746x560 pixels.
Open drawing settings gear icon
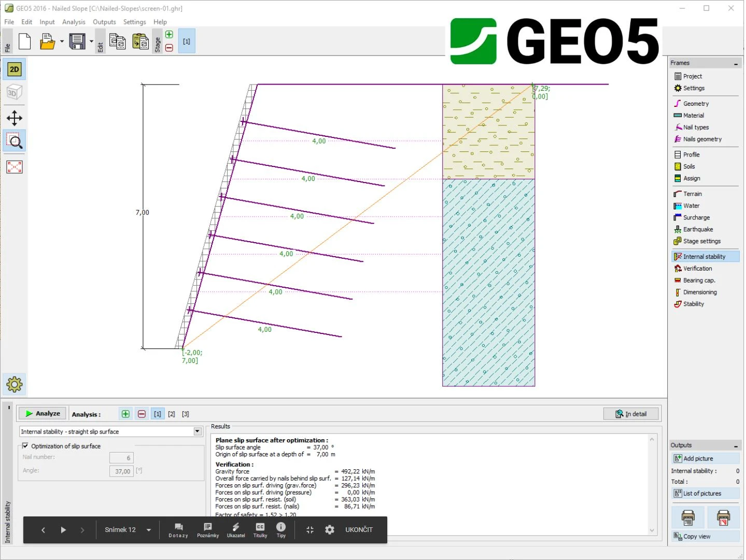pos(15,384)
